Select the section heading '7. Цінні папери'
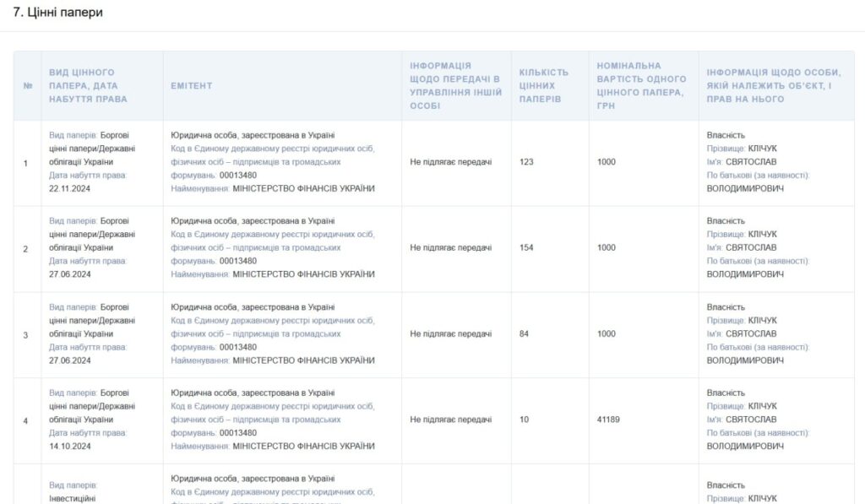This screenshot has height=504, width=865. click(58, 12)
